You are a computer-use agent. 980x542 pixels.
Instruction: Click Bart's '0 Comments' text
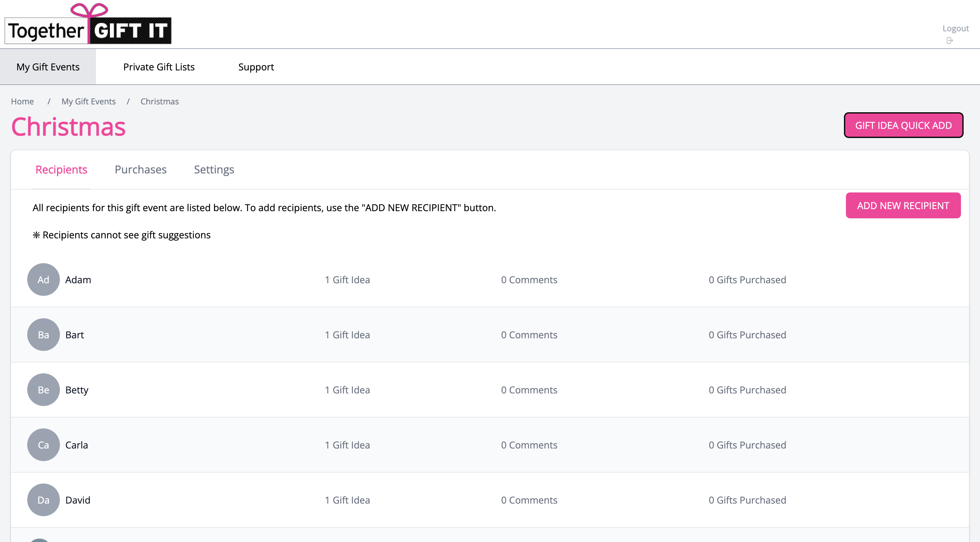pos(529,335)
